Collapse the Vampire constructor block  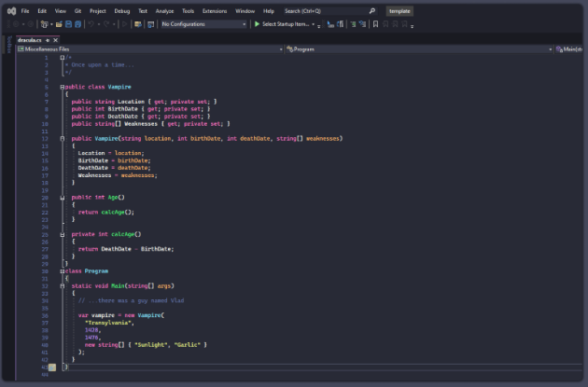[x=62, y=138]
